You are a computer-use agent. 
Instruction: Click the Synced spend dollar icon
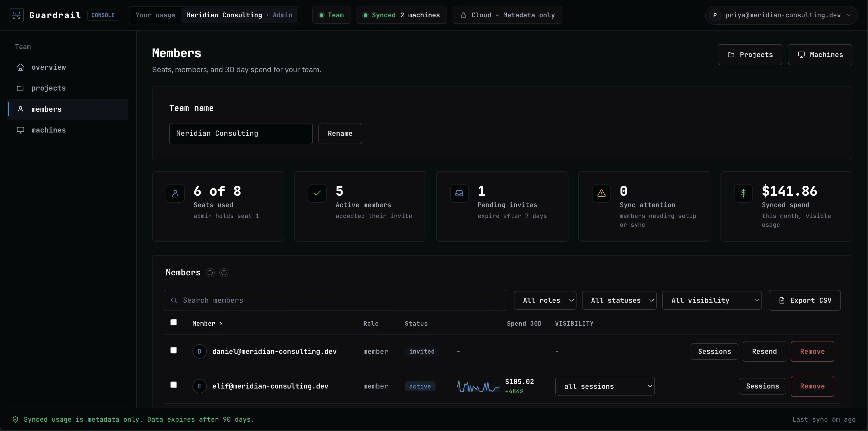pyautogui.click(x=743, y=193)
